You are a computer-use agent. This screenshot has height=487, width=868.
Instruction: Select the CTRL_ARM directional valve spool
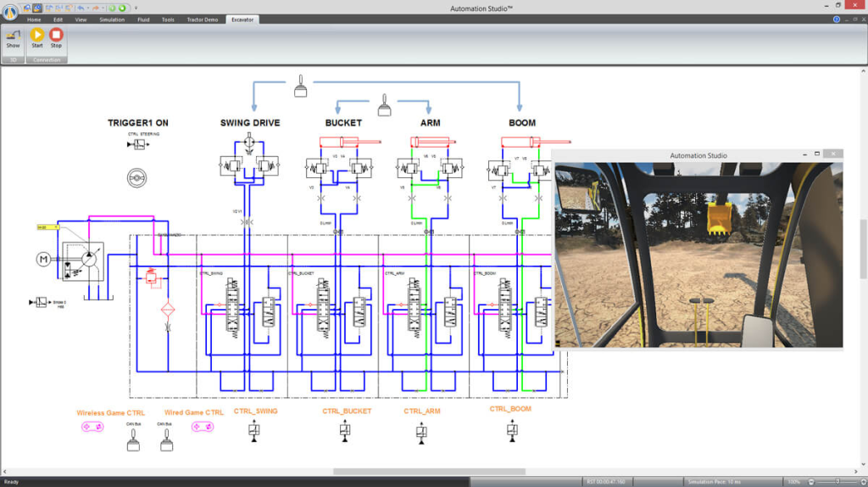[414, 306]
